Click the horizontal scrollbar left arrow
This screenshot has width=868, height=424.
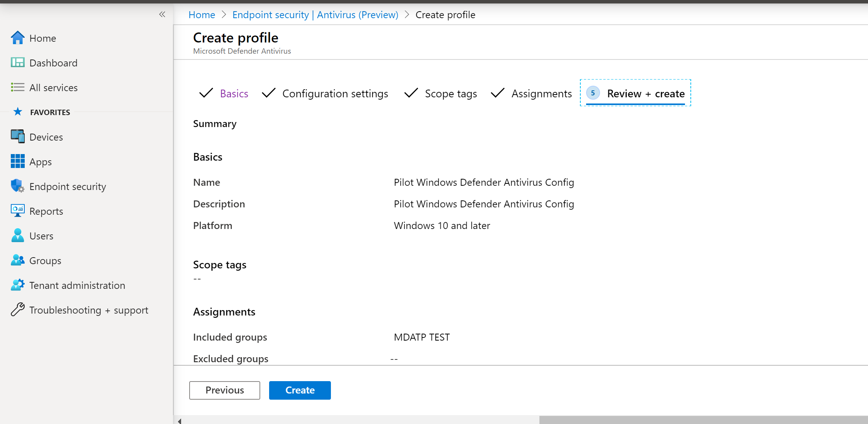pos(180,421)
